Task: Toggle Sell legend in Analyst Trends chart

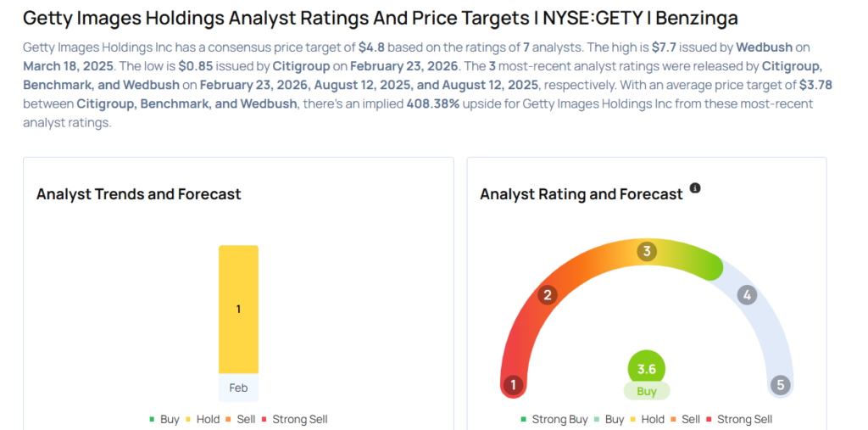Action: pos(242,419)
